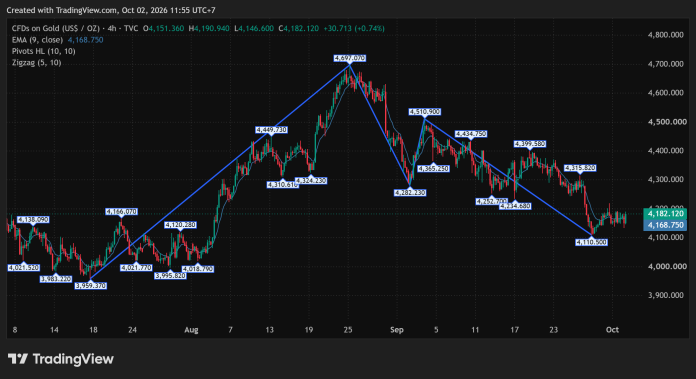
Task: Click the 'Aug' date axis label
Action: tap(191, 330)
